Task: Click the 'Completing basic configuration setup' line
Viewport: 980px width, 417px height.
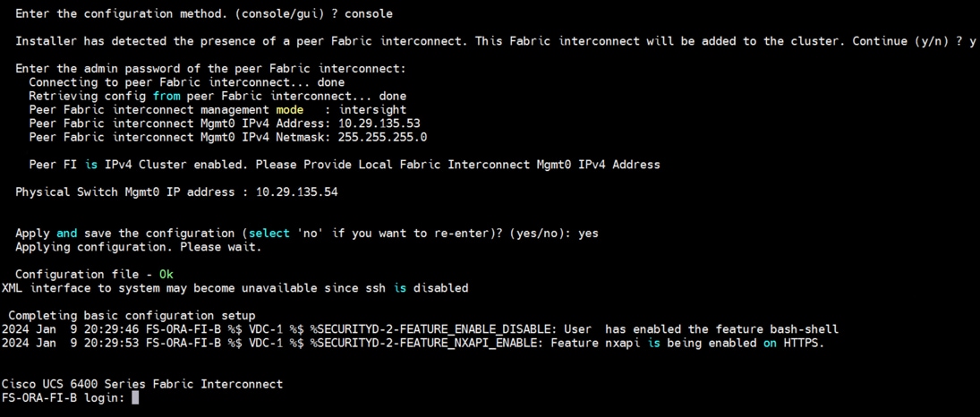Action: (132, 315)
